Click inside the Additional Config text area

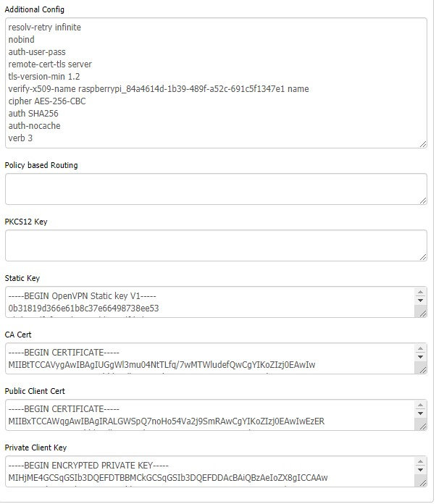click(216, 83)
